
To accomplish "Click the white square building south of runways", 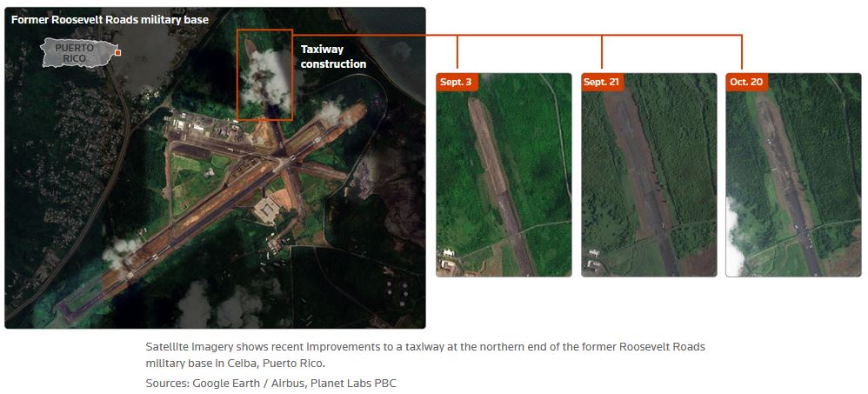I will 267,209.
